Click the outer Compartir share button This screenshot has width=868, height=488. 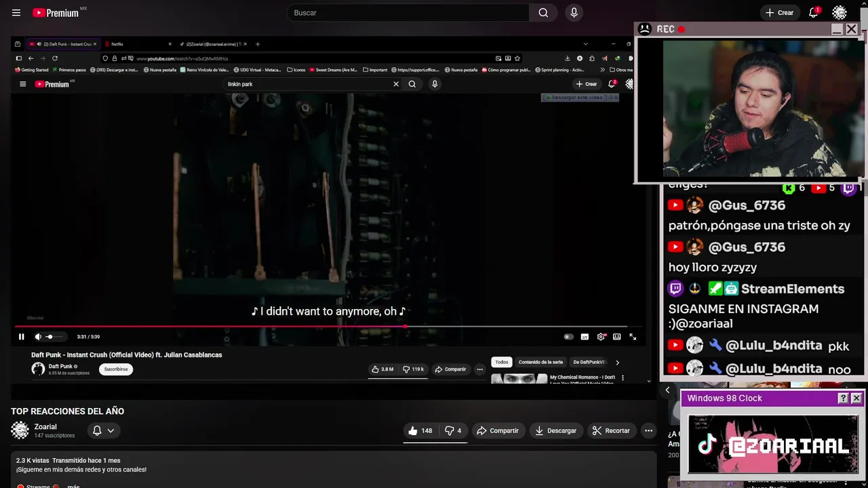498,430
